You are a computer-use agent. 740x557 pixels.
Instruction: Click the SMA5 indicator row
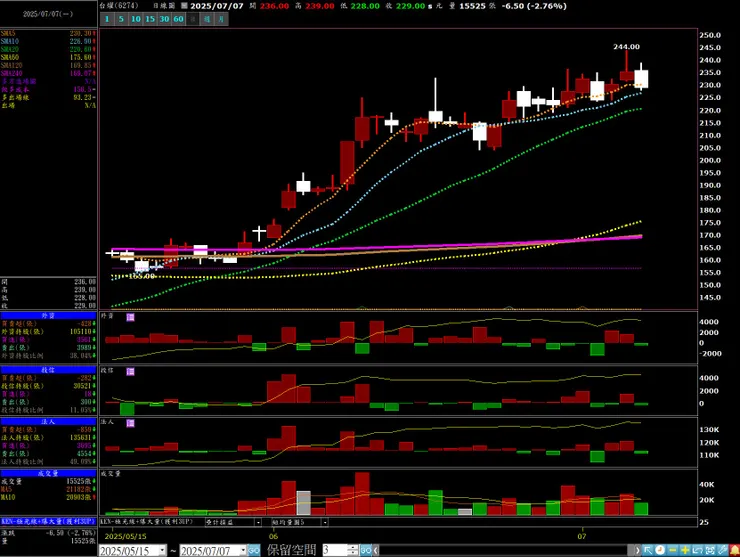tap(48, 34)
